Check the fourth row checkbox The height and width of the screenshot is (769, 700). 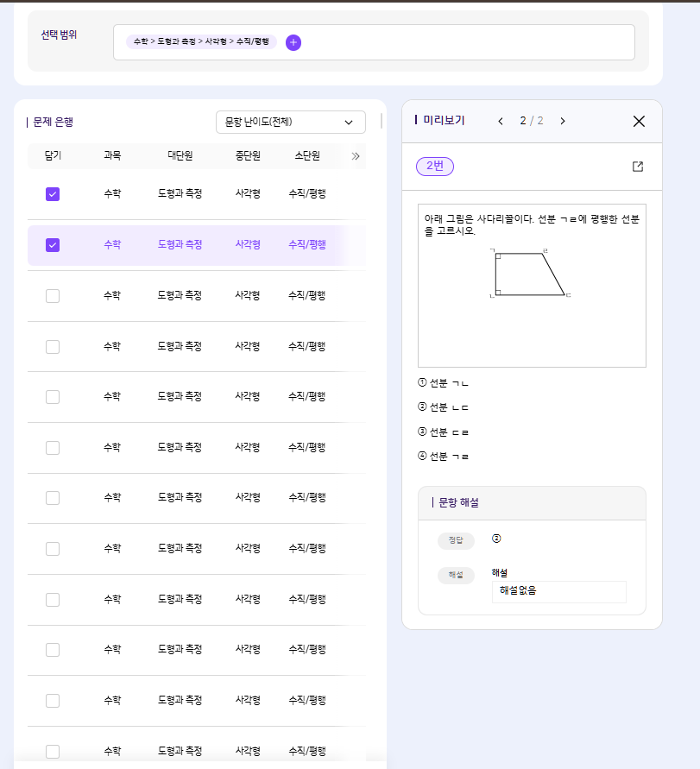click(x=53, y=346)
